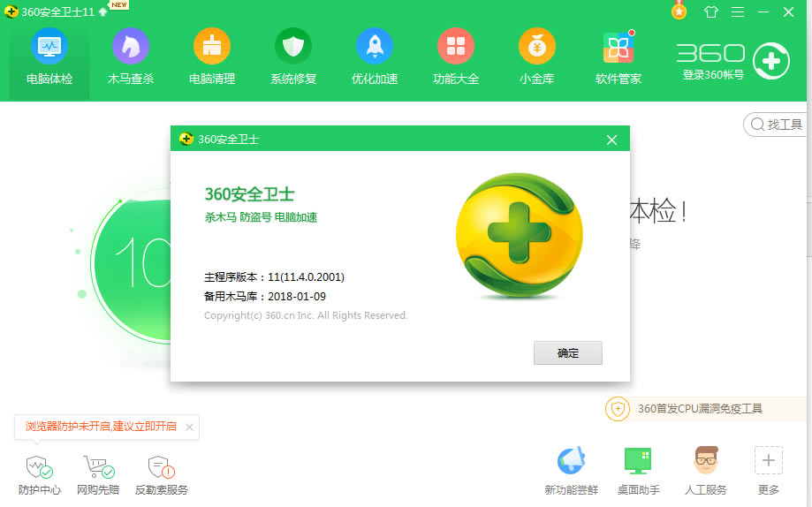Dismiss the browser protection warning tip
Screen dimensions: 812x507
[x=190, y=427]
